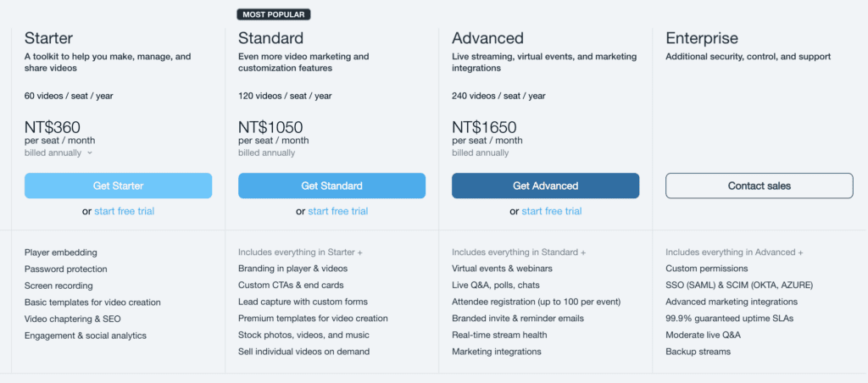Click the Get Starter button
The width and height of the screenshot is (868, 383).
click(118, 186)
